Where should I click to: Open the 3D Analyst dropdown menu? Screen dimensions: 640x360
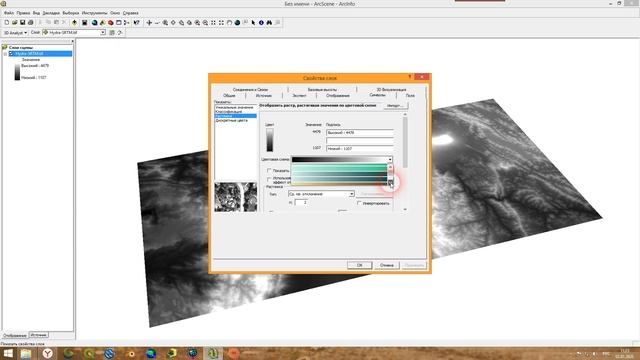click(15, 32)
